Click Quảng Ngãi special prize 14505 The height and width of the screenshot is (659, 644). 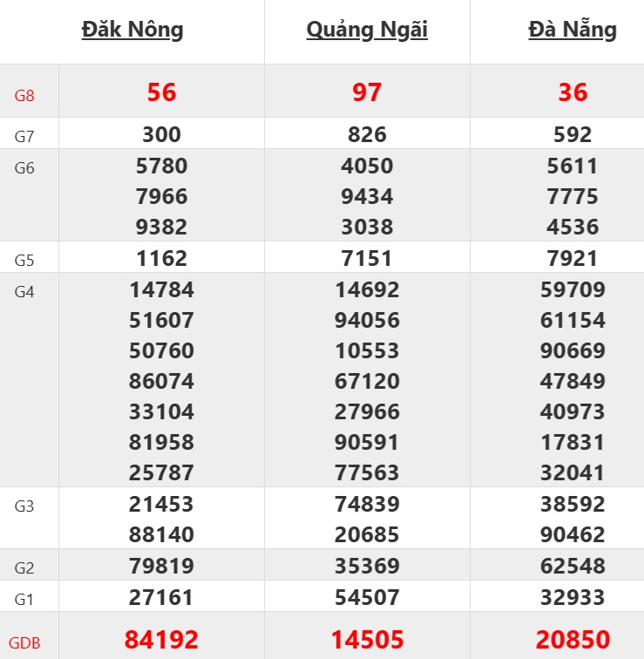(367, 640)
